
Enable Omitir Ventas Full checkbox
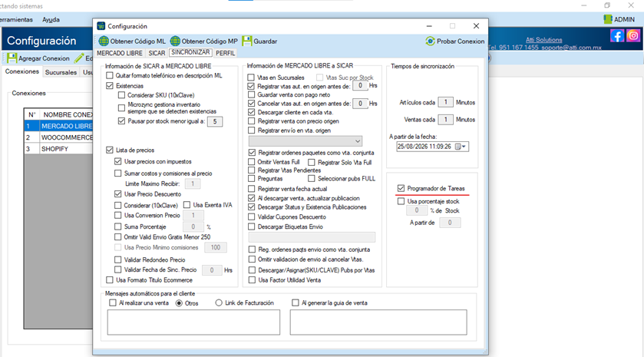[251, 162]
